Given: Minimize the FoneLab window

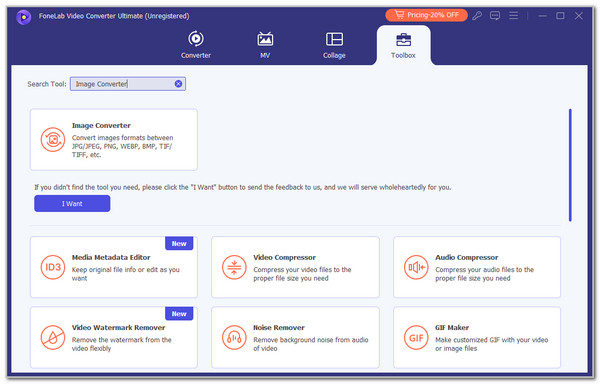Looking at the screenshot, I should 542,16.
